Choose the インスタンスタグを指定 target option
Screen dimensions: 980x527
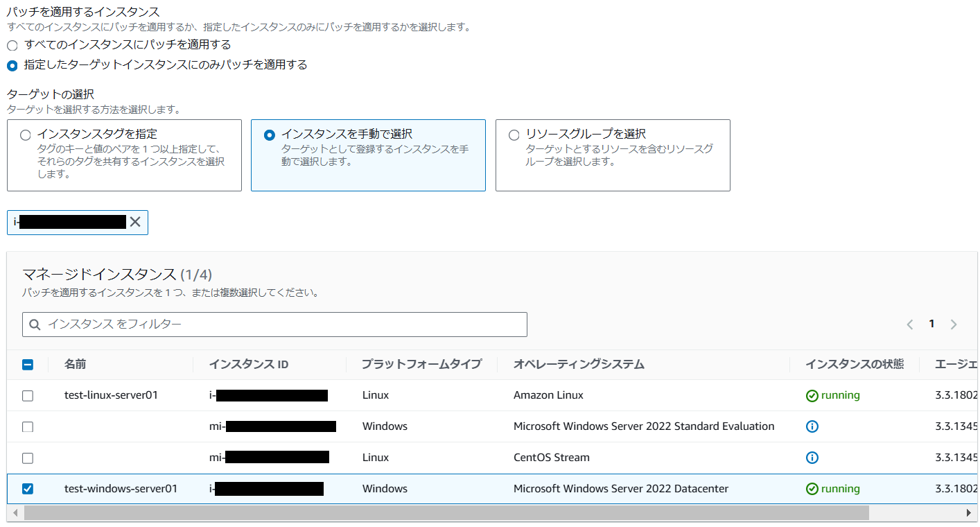[25, 135]
